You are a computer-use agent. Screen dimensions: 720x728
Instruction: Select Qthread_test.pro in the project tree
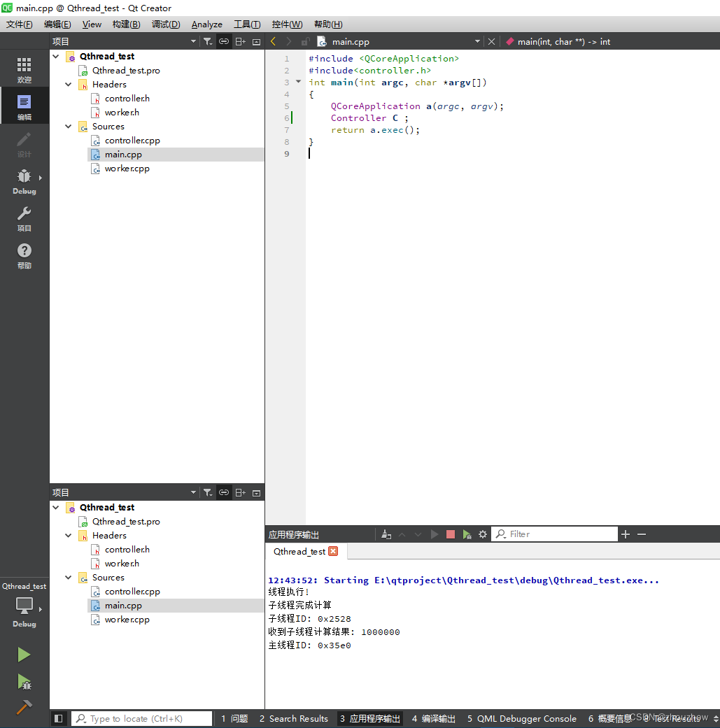point(126,70)
